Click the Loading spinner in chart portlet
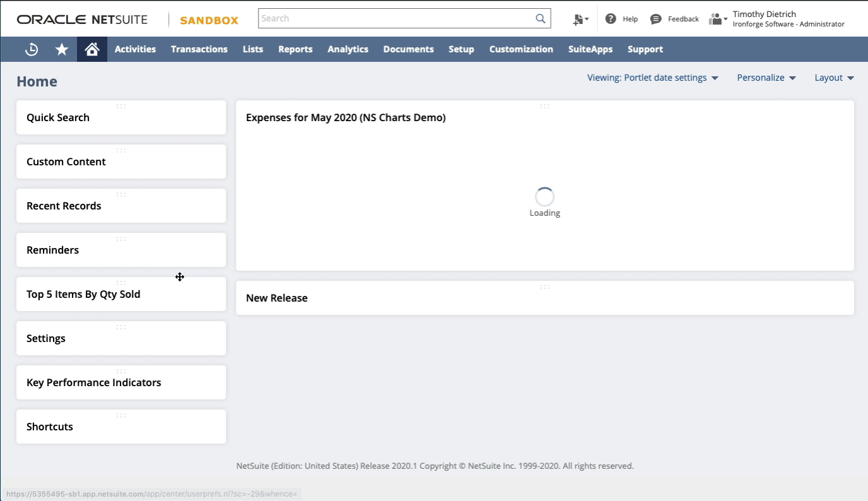 pyautogui.click(x=544, y=197)
